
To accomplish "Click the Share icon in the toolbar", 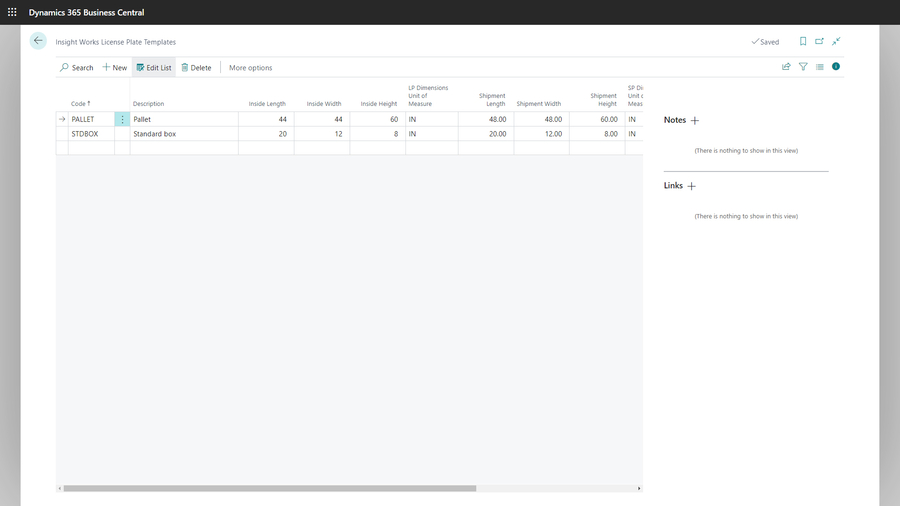I will click(x=786, y=67).
